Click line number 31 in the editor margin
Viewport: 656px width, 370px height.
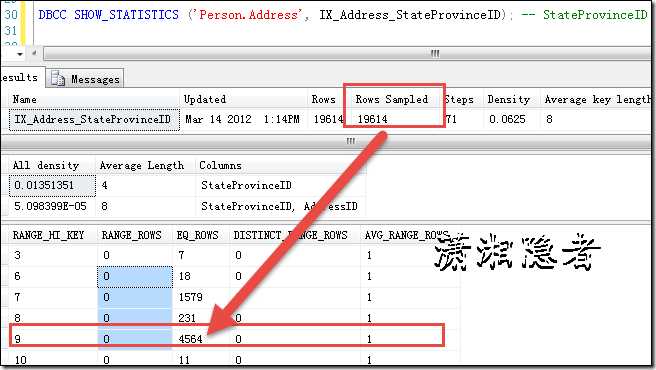coord(10,31)
